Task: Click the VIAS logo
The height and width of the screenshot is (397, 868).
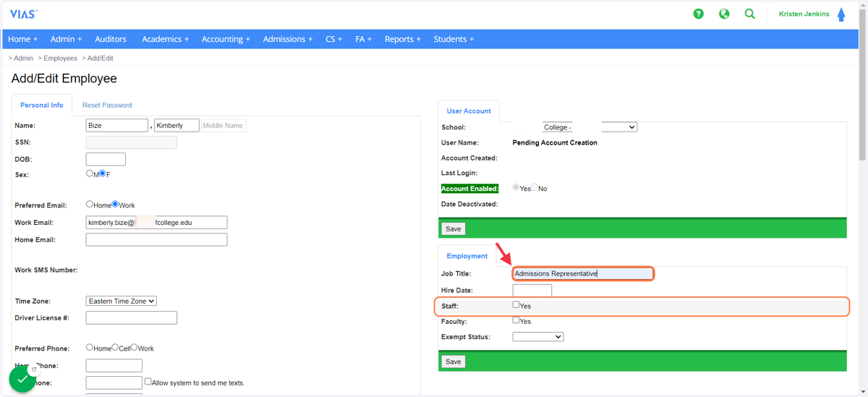Action: click(x=23, y=14)
